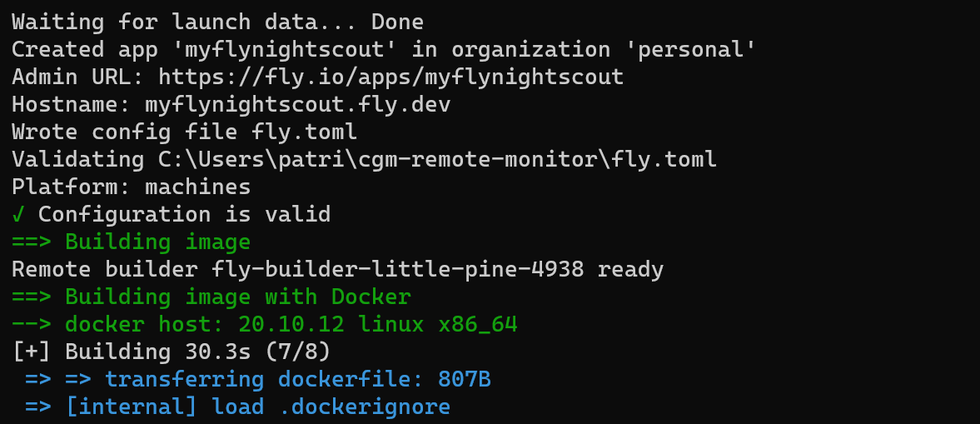Click the 807B dockerfile transfer size

pos(465,380)
